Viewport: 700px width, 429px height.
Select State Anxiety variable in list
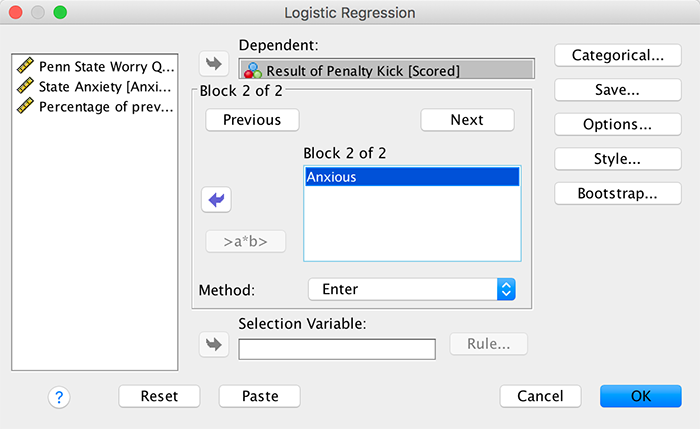(x=98, y=87)
